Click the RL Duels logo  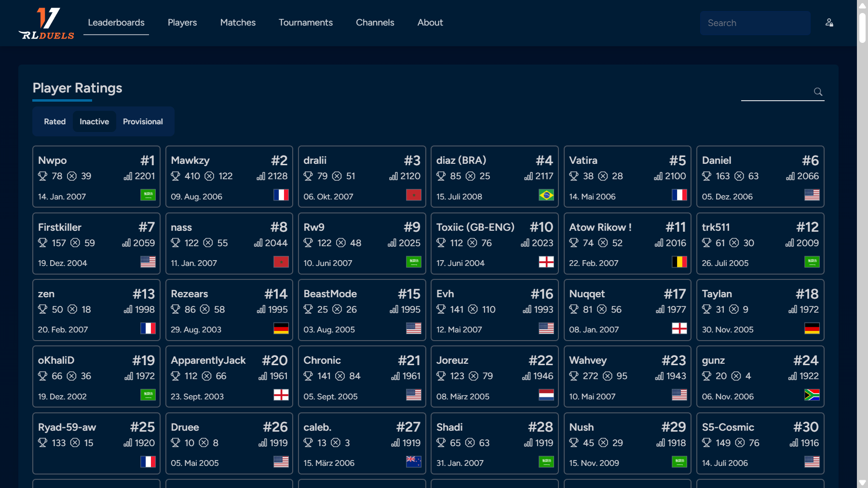(x=46, y=23)
